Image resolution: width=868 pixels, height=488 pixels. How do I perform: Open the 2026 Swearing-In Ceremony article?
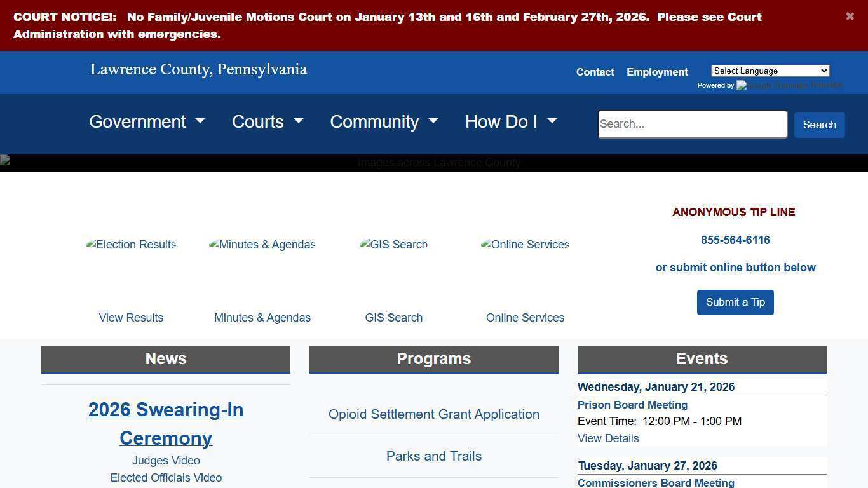tap(166, 423)
